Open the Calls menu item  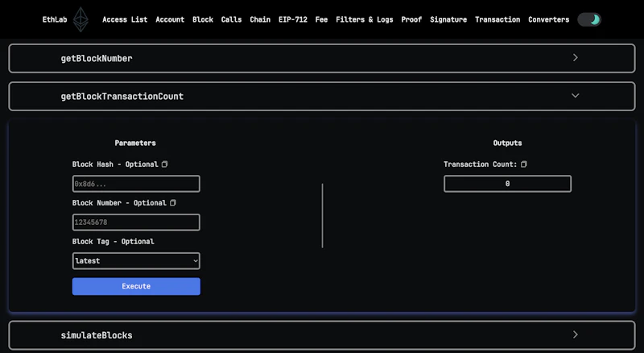pyautogui.click(x=231, y=19)
